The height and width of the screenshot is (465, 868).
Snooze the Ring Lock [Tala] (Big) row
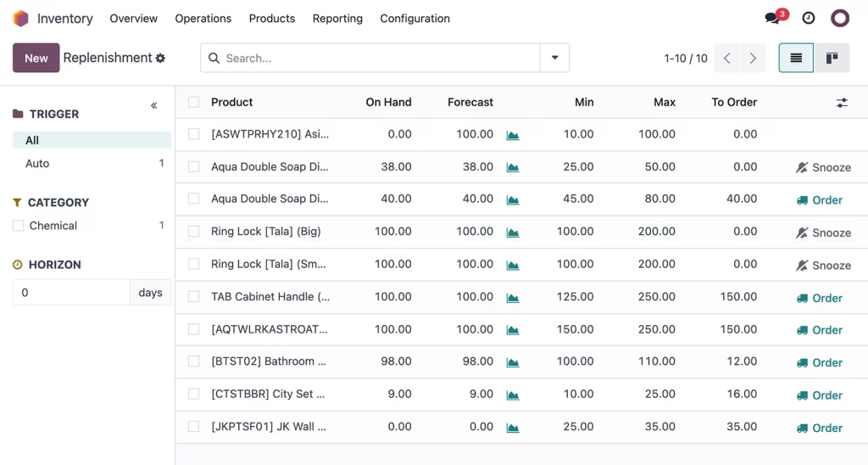point(823,232)
